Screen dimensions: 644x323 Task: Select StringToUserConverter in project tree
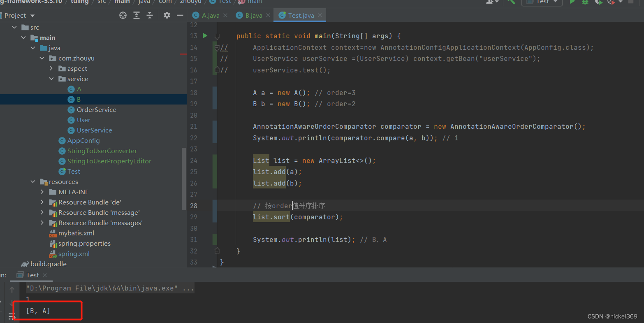coord(102,151)
